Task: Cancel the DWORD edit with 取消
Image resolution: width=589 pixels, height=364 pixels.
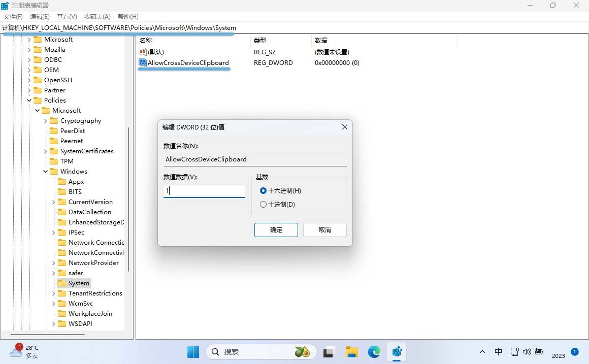Action: point(325,230)
